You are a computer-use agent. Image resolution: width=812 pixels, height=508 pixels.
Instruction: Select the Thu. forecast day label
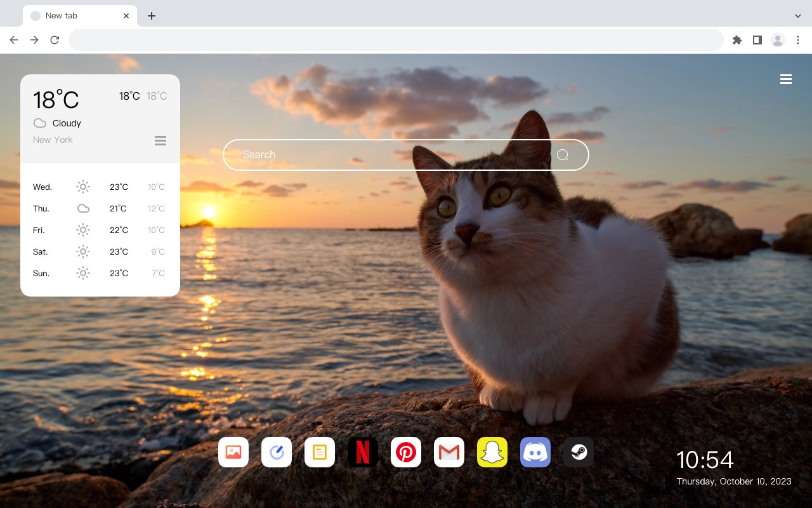click(x=41, y=208)
